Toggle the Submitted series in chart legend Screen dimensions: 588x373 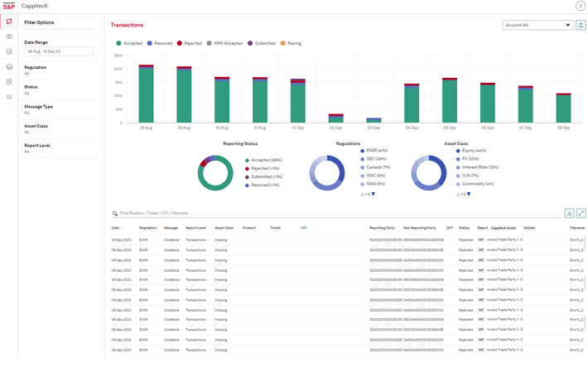coord(262,44)
